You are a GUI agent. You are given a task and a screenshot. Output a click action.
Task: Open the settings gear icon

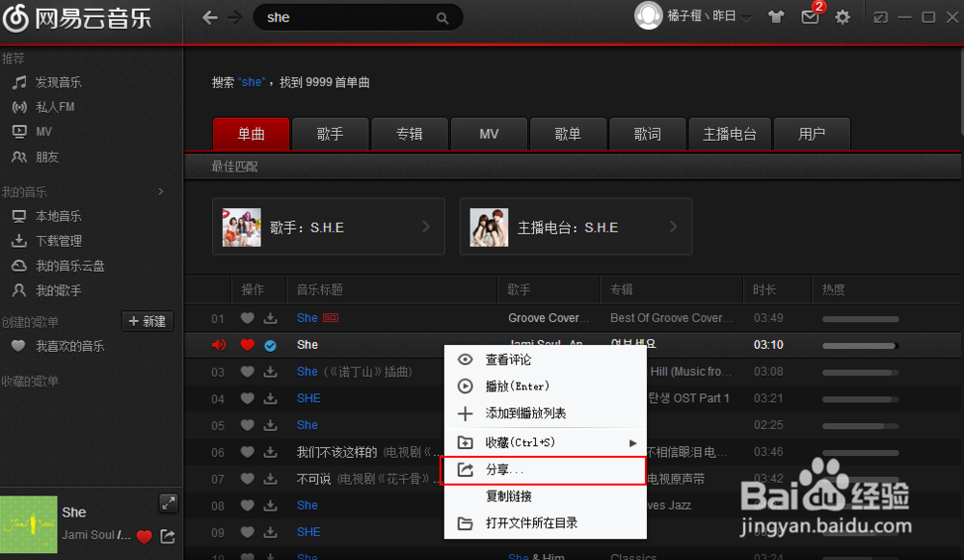[x=842, y=16]
